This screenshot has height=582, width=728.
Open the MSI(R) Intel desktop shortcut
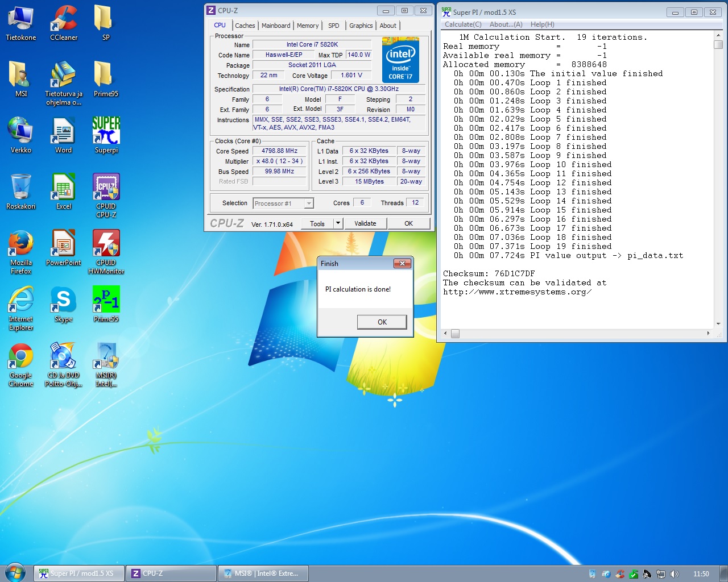(x=106, y=365)
